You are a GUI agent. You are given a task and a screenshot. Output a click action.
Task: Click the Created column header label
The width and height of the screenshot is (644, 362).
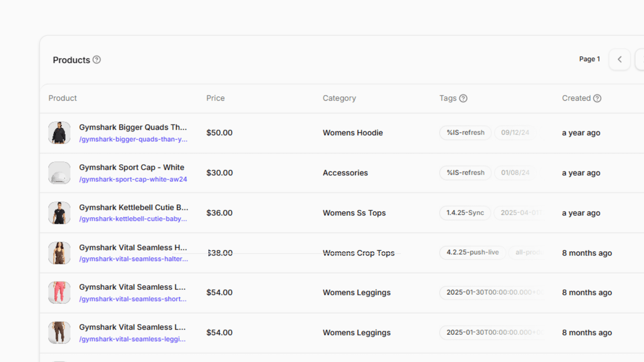click(576, 98)
